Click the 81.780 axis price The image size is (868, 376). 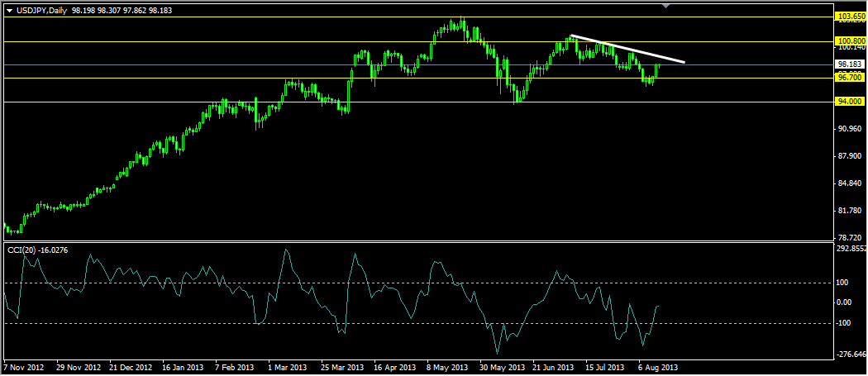851,211
